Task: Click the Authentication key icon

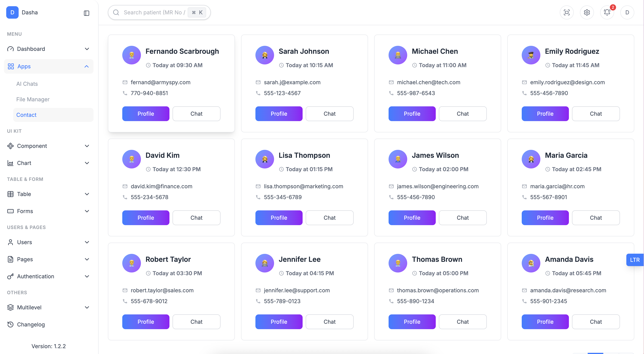Action: coord(10,276)
